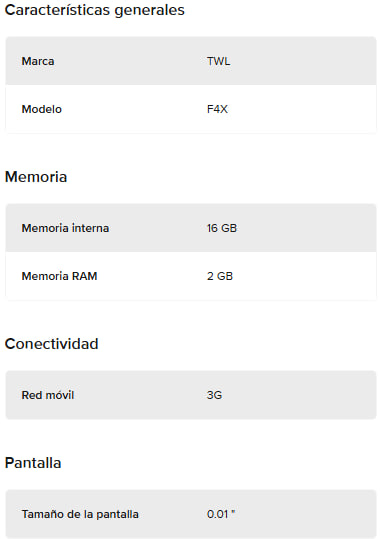Select the Modelo row label
This screenshot has width=380, height=539.
click(x=42, y=109)
